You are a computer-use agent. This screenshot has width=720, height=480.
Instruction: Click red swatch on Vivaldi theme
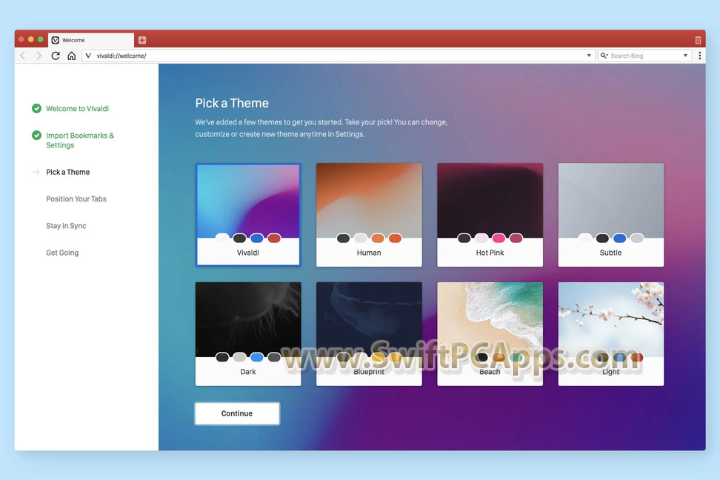(274, 238)
